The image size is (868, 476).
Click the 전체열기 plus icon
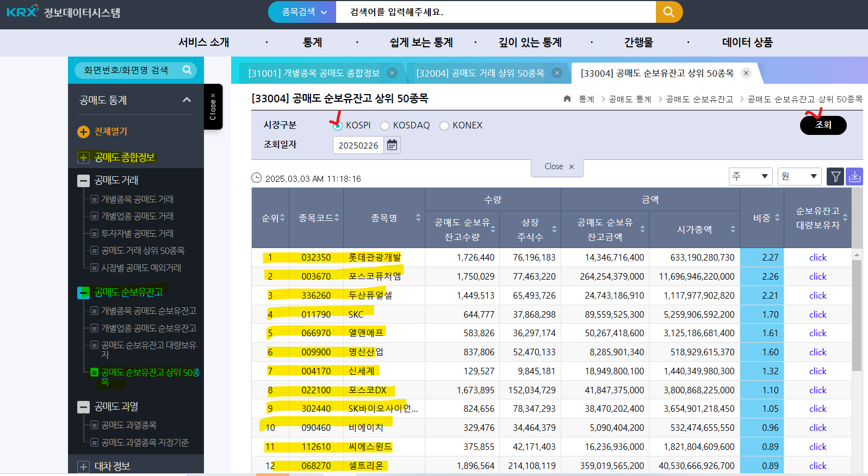point(83,132)
